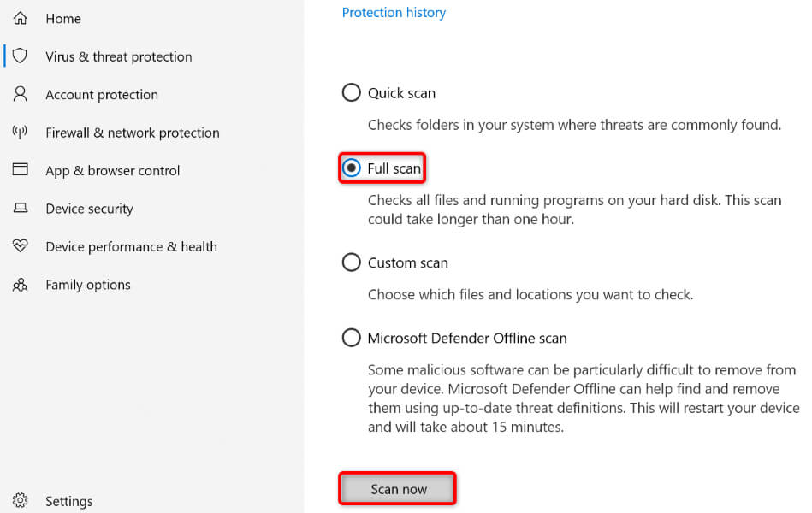Screen dimensions: 812x513
Task: Click the Settings gear icon
Action: tap(21, 501)
